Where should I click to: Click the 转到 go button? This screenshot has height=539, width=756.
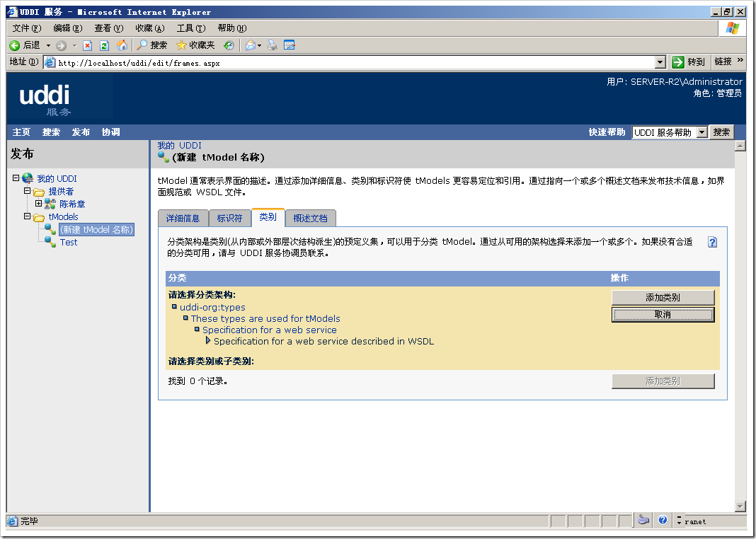pyautogui.click(x=689, y=62)
